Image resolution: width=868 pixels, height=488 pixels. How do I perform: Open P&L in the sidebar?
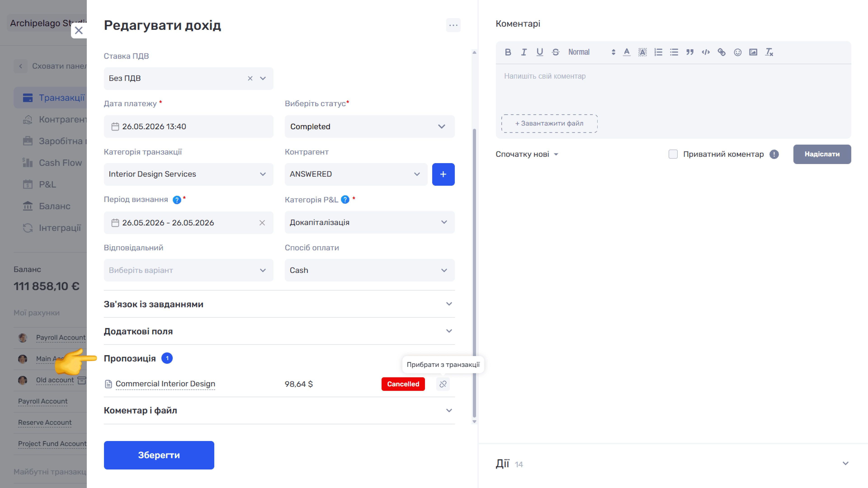click(39, 185)
